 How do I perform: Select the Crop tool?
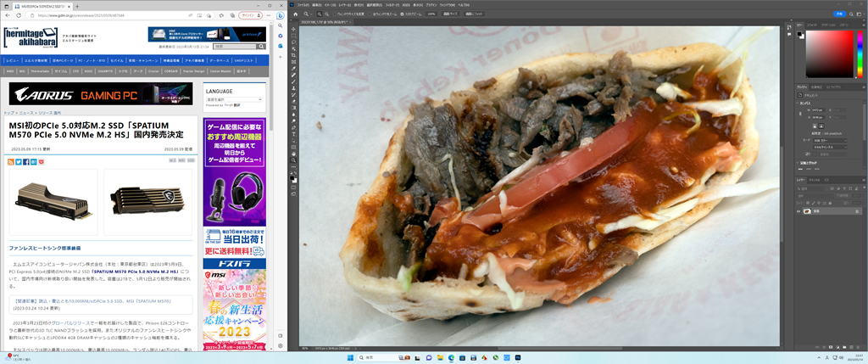[x=293, y=55]
